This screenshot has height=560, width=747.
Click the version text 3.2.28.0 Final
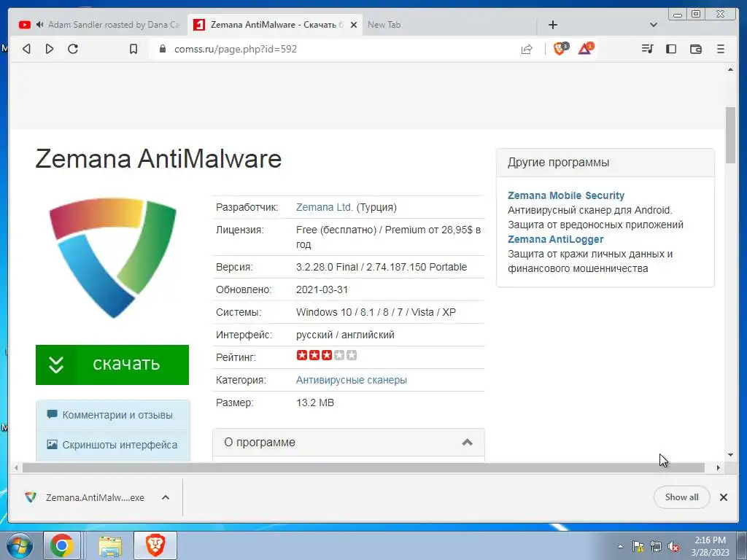point(327,267)
